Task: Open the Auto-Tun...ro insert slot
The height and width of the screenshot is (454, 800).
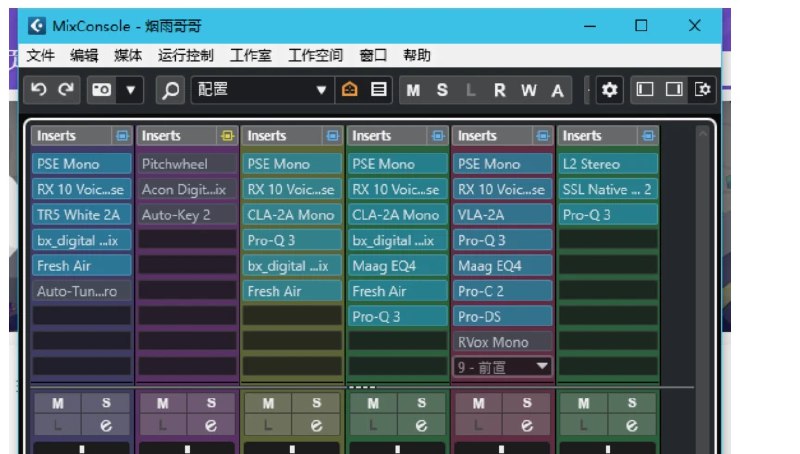Action: tap(82, 291)
